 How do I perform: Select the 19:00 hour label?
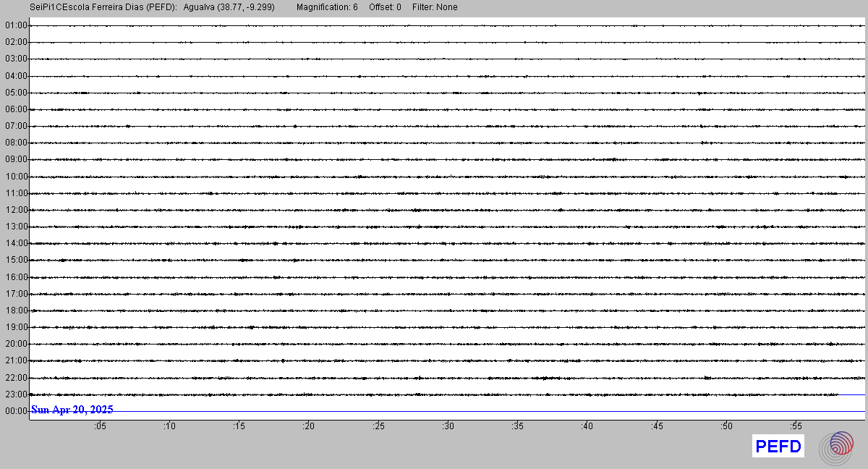(16, 327)
